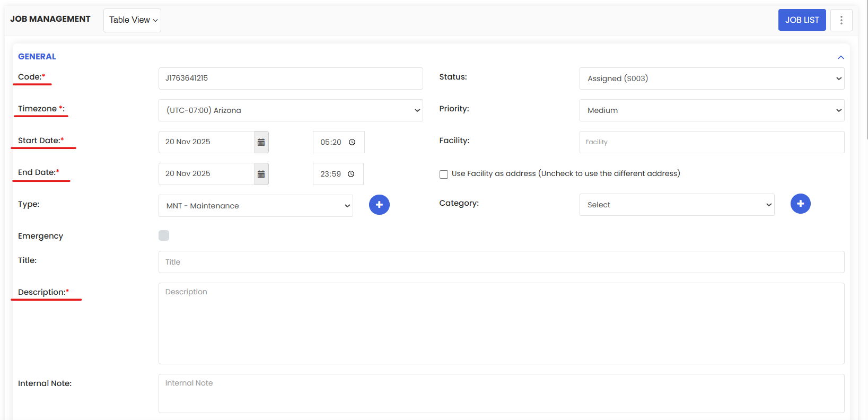Collapse the General section chevron
Viewport: 868px width, 420px height.
(840, 57)
